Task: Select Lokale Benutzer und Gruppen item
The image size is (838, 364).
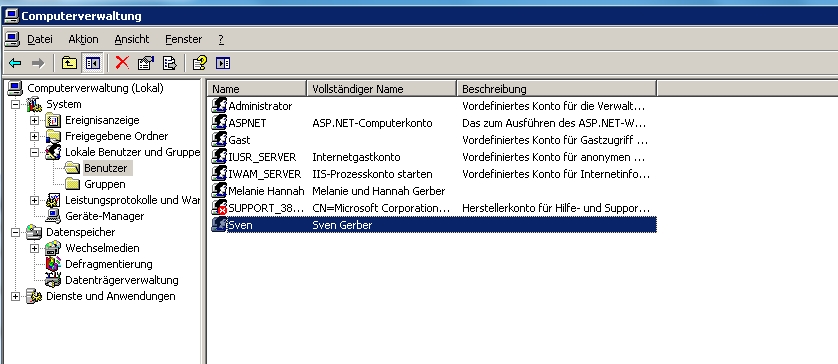Action: 133,152
